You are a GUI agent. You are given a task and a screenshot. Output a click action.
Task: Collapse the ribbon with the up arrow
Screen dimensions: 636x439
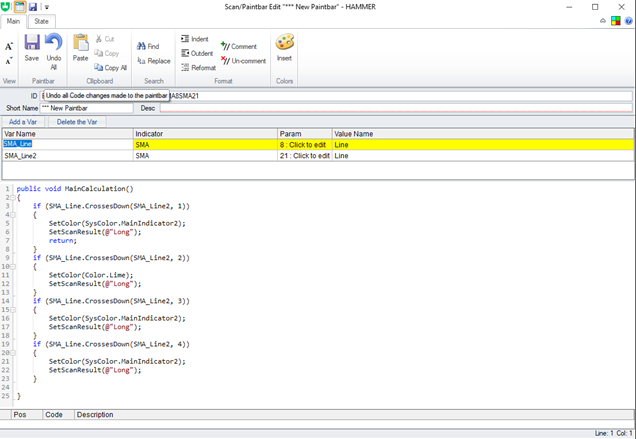603,21
